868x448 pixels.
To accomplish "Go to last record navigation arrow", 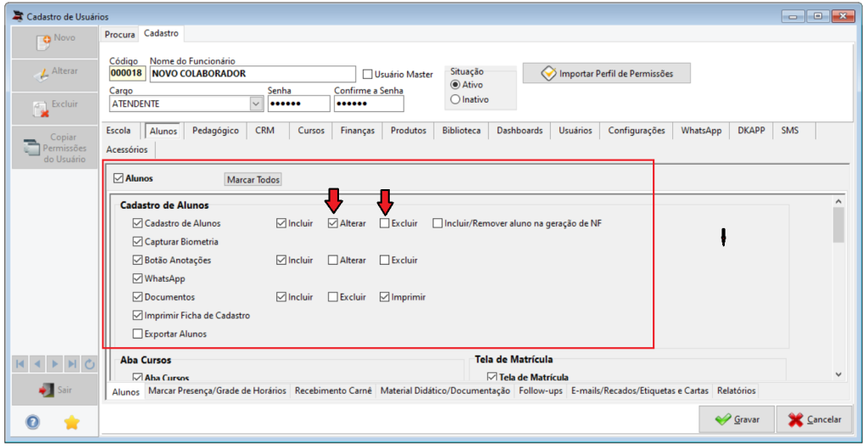I will click(71, 364).
